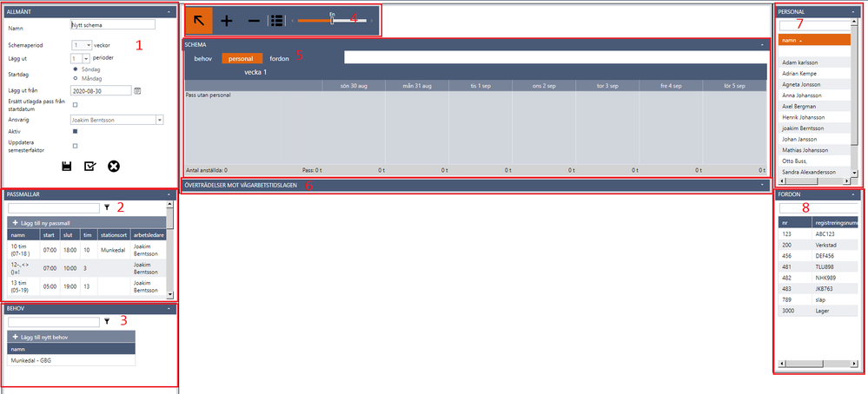Select the arrow pointer tool
This screenshot has height=394, width=868.
[199, 21]
